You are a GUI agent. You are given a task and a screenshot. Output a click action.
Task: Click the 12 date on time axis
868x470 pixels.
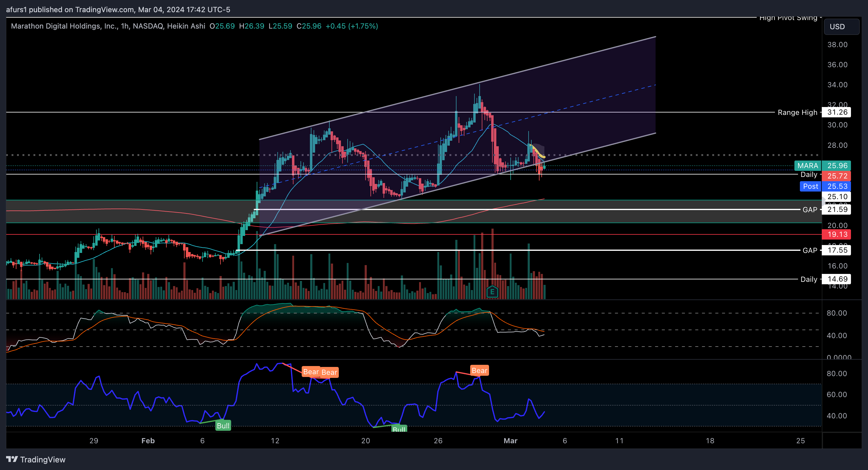click(275, 441)
